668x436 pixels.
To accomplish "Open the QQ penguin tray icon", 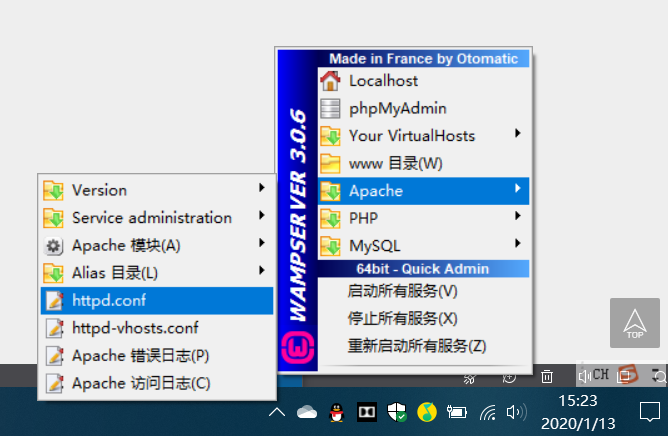I will click(x=337, y=413).
